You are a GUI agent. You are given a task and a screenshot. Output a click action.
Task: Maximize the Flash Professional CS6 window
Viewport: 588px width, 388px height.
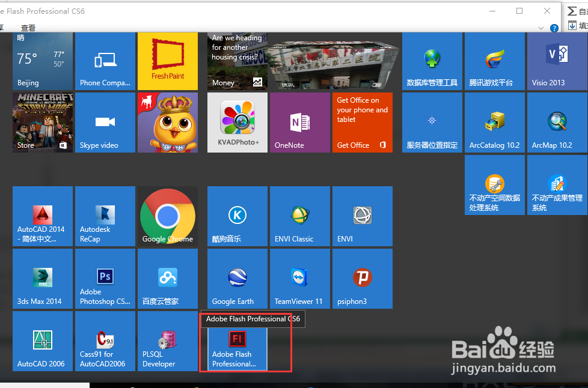point(519,11)
